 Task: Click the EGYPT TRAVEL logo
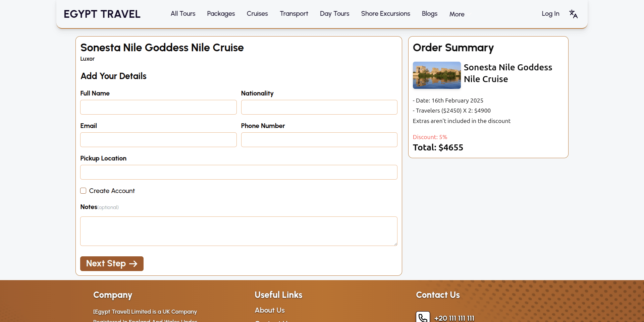click(102, 14)
